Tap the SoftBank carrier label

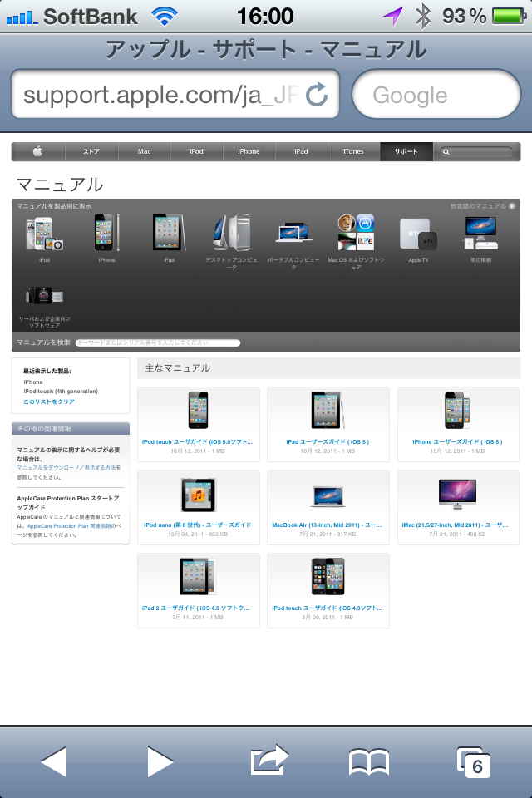click(91, 17)
